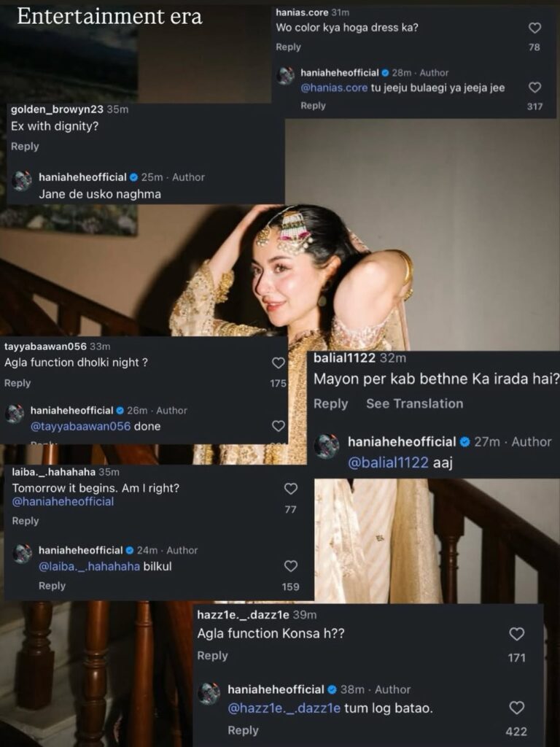Reply to balial1122's Mayon comment
Image resolution: width=560 pixels, height=747 pixels.
(x=330, y=403)
